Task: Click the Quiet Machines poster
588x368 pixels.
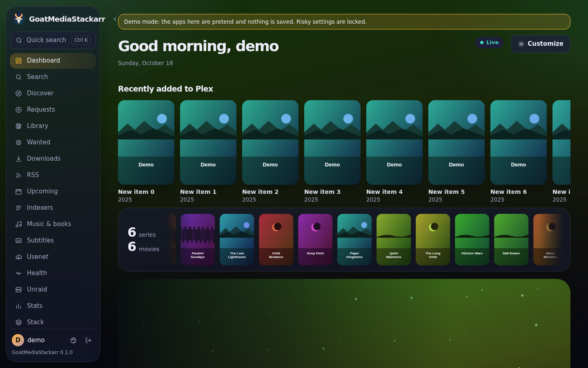Action: (x=394, y=240)
